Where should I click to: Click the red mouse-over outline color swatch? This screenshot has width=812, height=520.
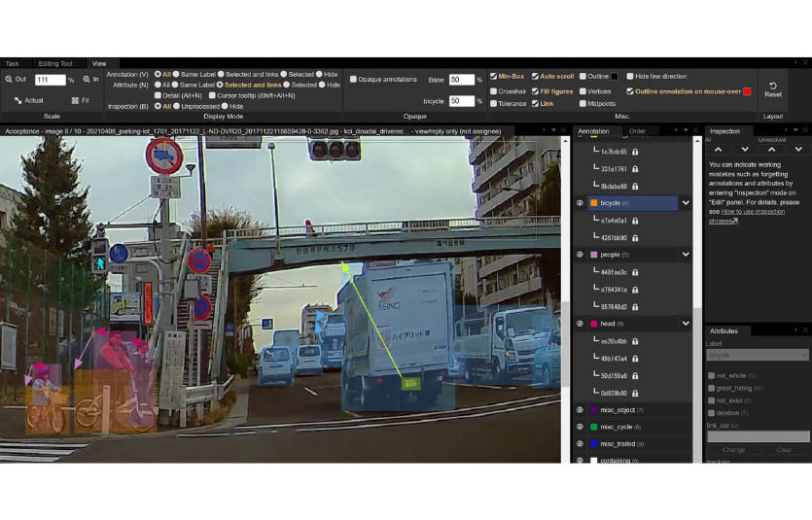747,91
